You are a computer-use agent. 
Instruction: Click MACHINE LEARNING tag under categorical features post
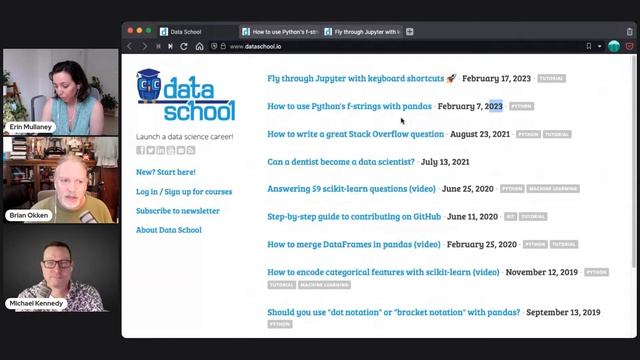324,284
